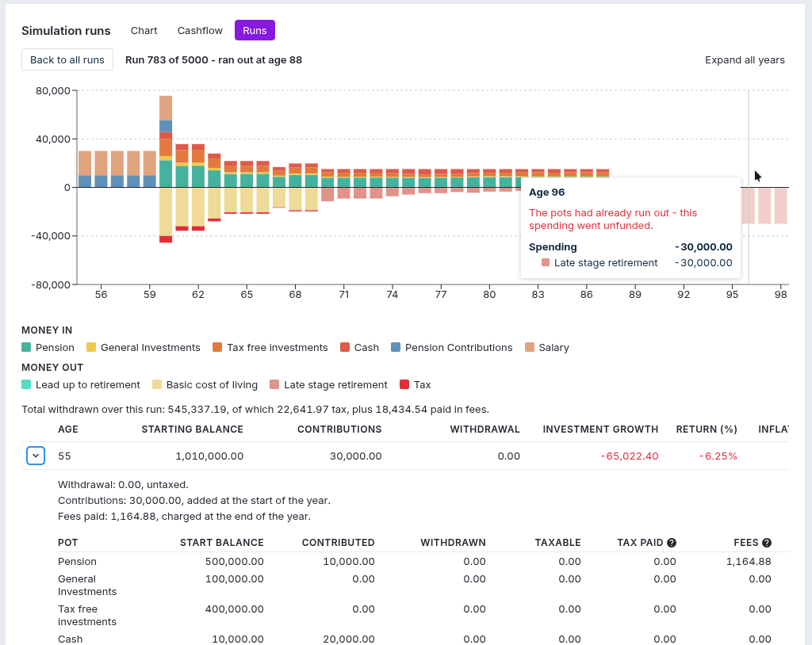This screenshot has height=645, width=812.
Task: Click the tallest bar at age 60
Action: (x=166, y=141)
